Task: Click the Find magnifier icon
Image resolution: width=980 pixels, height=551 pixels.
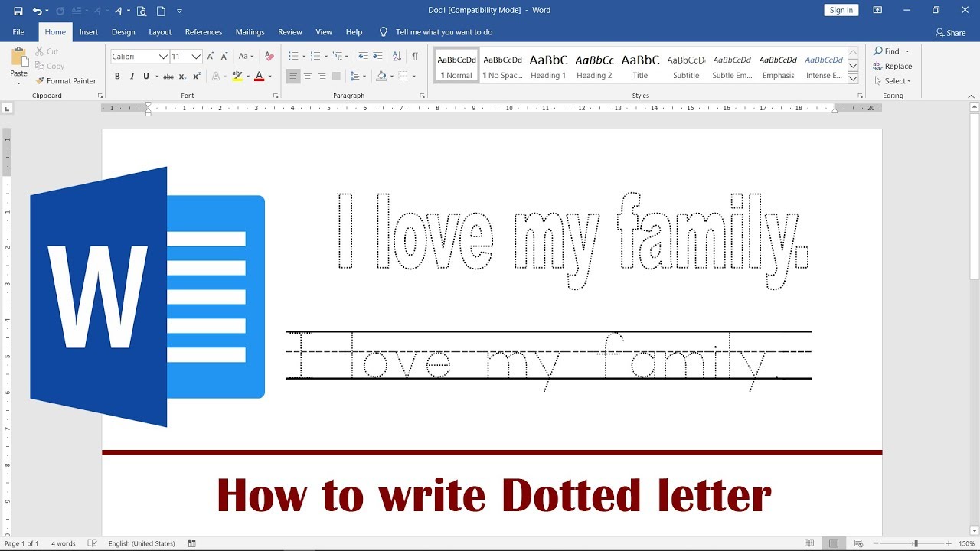Action: pyautogui.click(x=879, y=51)
